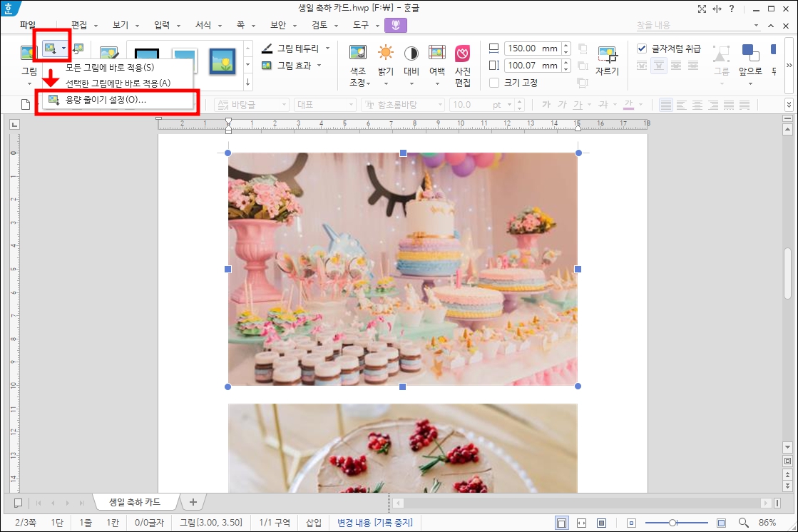The image size is (798, 532).
Task: Select right alignment button
Action: tap(713, 105)
